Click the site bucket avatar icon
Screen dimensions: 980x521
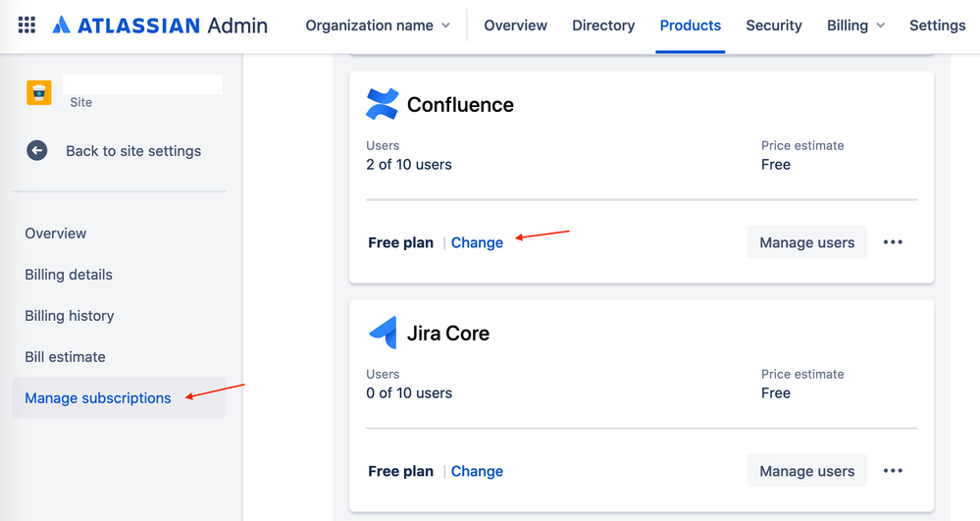coord(39,92)
